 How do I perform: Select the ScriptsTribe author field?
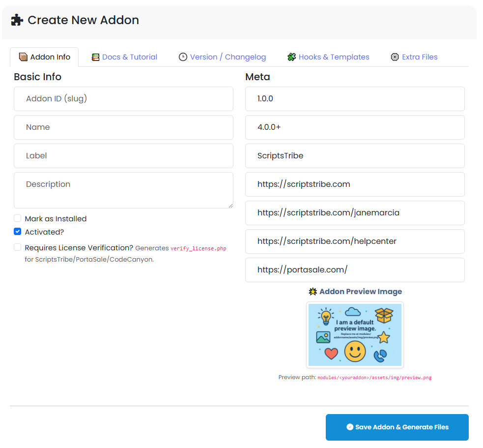tap(355, 156)
